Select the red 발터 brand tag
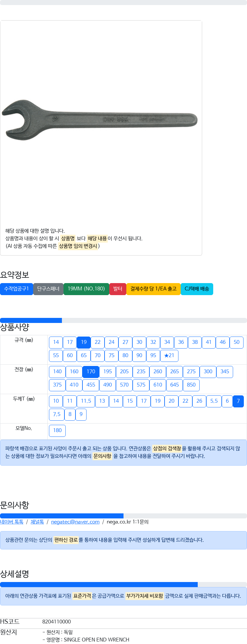The image size is (247, 644). click(118, 289)
